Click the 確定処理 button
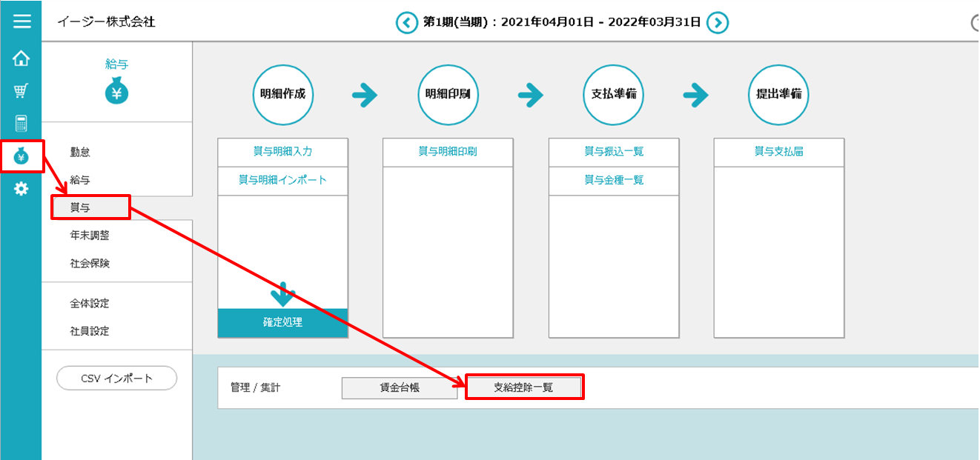Screen dimensions: 980x460 click(x=282, y=323)
